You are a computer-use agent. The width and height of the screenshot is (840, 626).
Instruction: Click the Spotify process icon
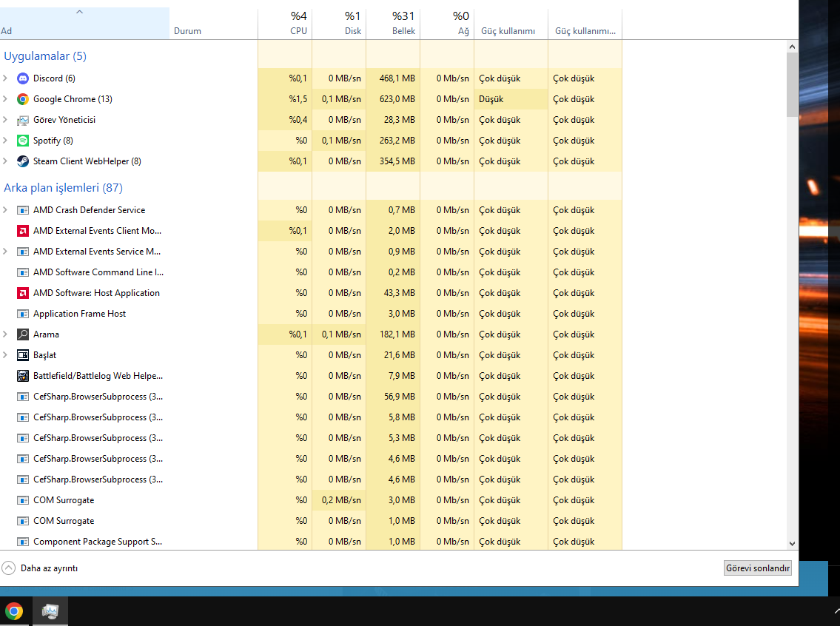click(x=22, y=141)
